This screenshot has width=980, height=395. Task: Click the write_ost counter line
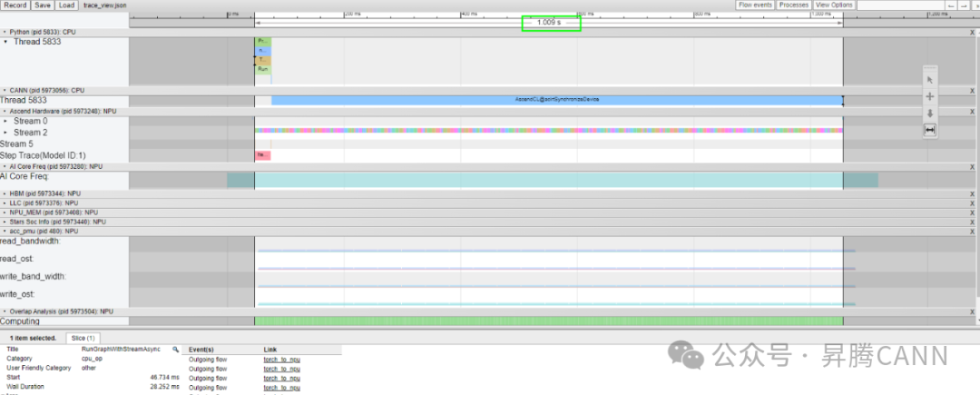[x=555, y=304]
